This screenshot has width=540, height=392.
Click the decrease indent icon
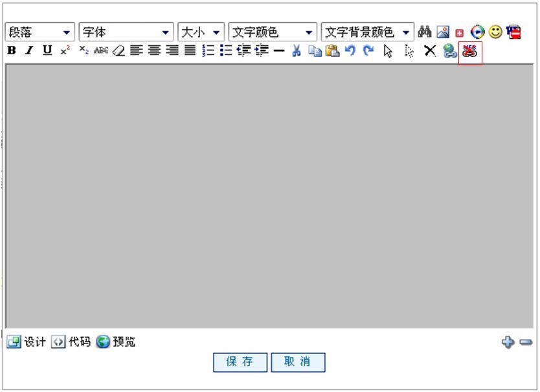(x=243, y=50)
